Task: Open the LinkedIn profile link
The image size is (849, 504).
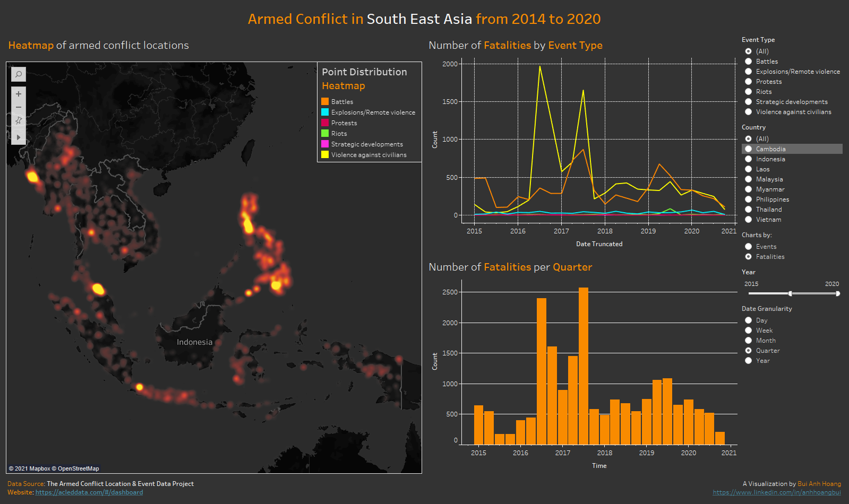Action: (776, 492)
